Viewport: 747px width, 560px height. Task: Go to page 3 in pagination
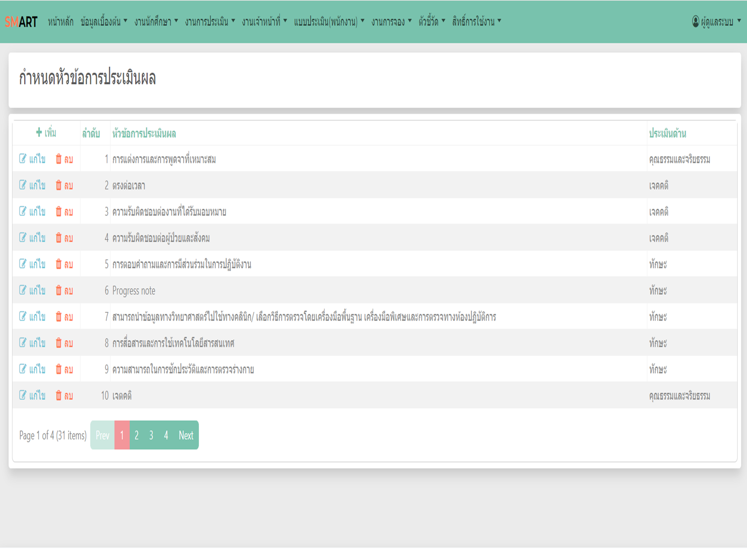click(x=151, y=435)
